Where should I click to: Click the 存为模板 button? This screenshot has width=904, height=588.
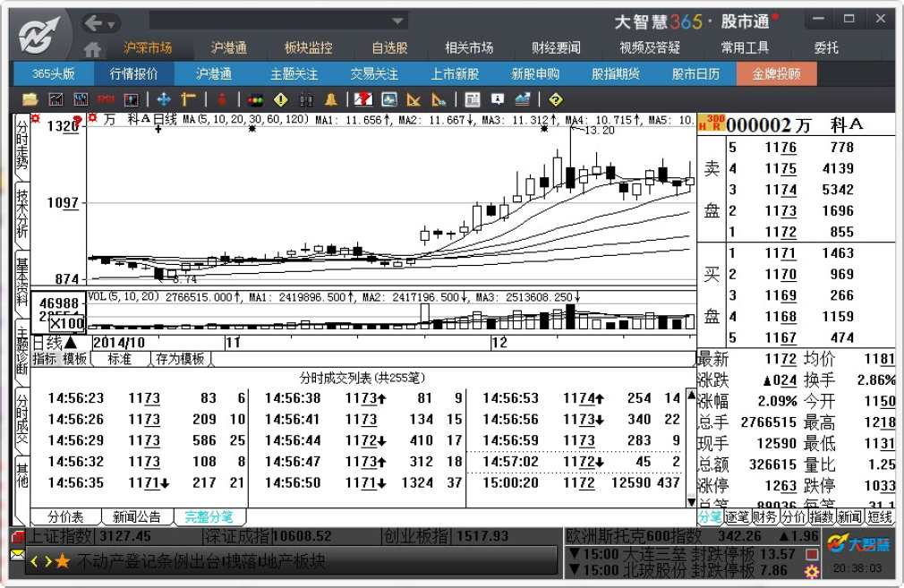coord(180,359)
